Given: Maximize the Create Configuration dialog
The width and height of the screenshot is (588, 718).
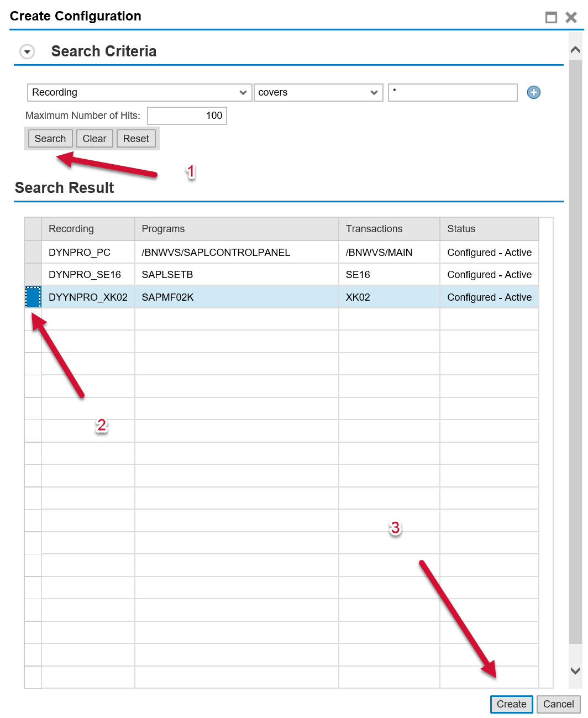Looking at the screenshot, I should pyautogui.click(x=551, y=18).
